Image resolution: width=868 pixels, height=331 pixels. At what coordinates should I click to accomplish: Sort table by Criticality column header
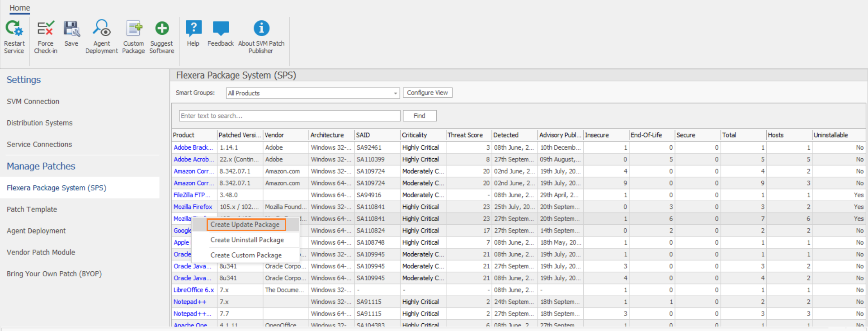(x=415, y=135)
